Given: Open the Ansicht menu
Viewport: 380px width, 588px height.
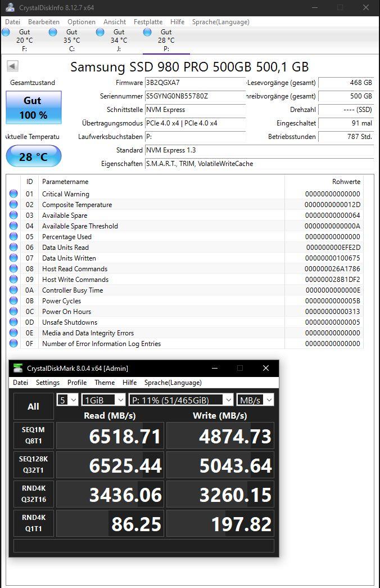Looking at the screenshot, I should [x=115, y=22].
